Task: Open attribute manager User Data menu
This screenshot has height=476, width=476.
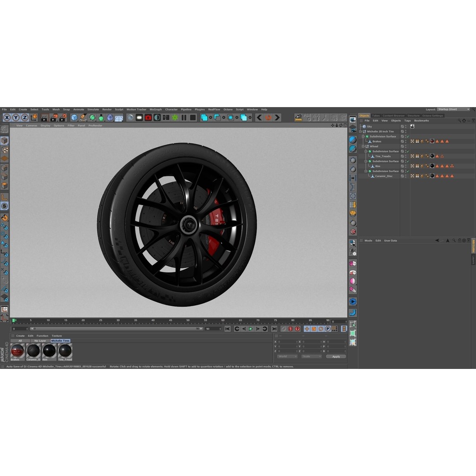Action: click(x=390, y=241)
